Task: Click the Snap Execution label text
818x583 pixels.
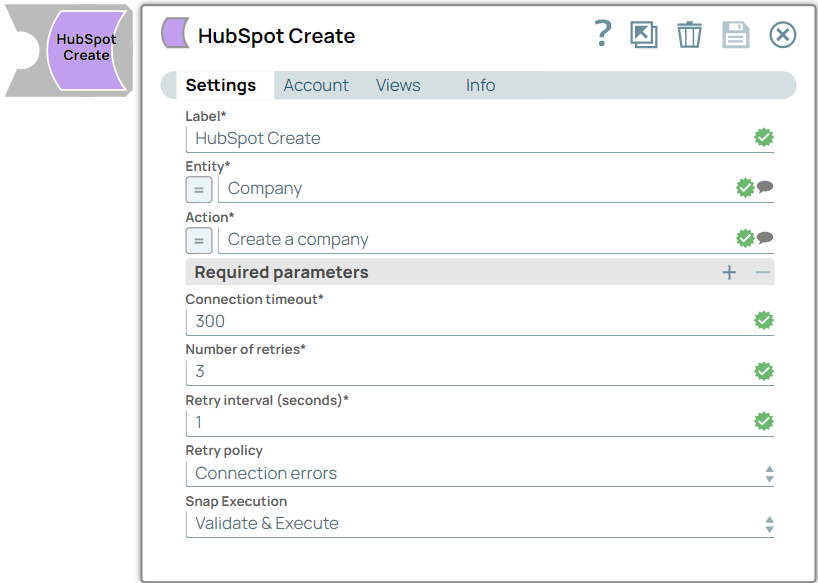Action: point(236,501)
